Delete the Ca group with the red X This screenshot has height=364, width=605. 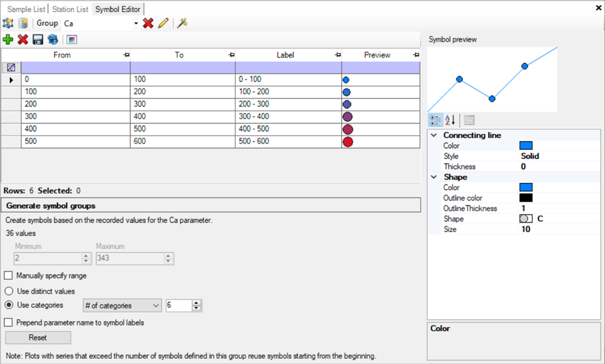pos(148,23)
